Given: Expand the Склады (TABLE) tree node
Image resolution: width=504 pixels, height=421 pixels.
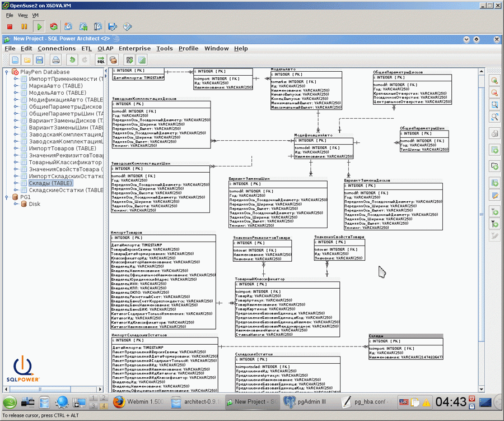Looking at the screenshot, I should point(16,183).
